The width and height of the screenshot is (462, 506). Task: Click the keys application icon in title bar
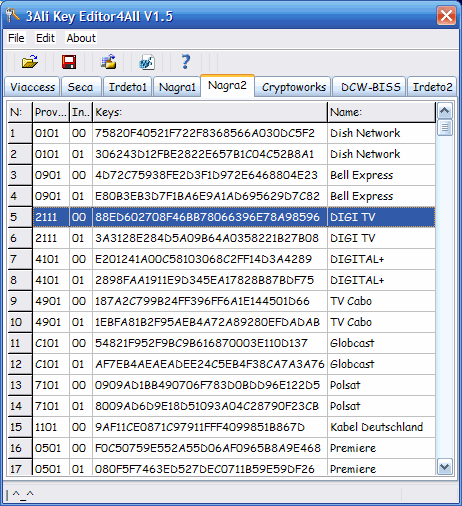tap(12, 15)
